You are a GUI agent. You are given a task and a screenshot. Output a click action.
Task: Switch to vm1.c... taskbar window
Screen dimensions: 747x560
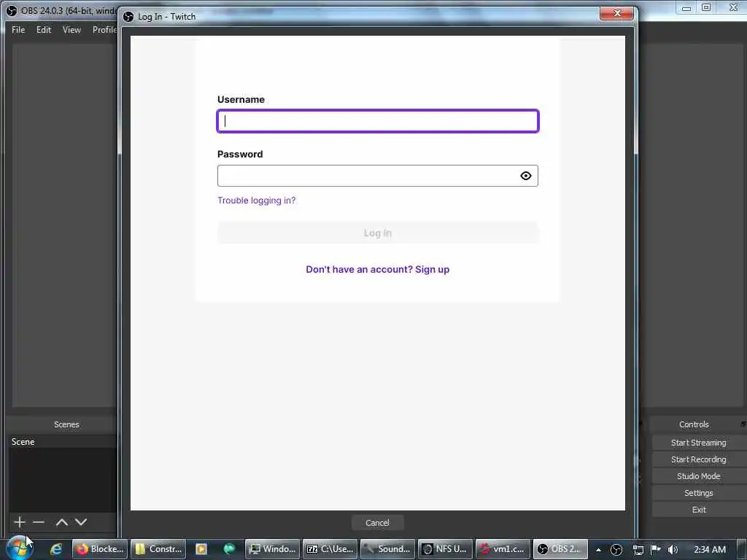pos(503,549)
